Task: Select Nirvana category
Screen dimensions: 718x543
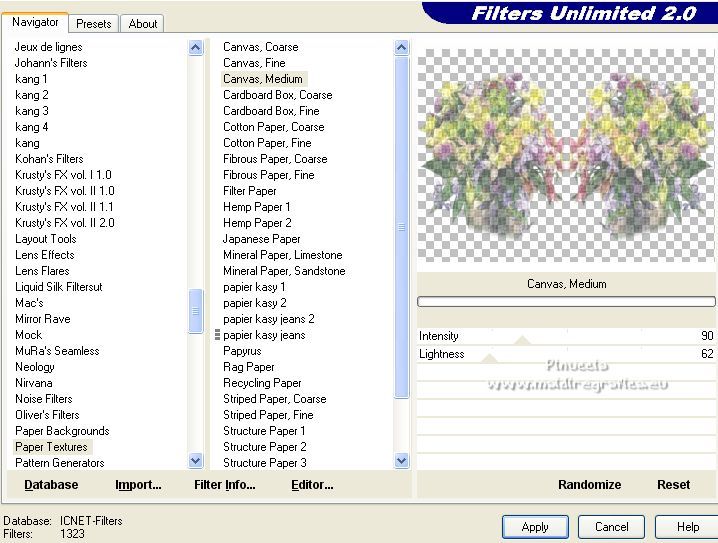Action: coord(33,383)
